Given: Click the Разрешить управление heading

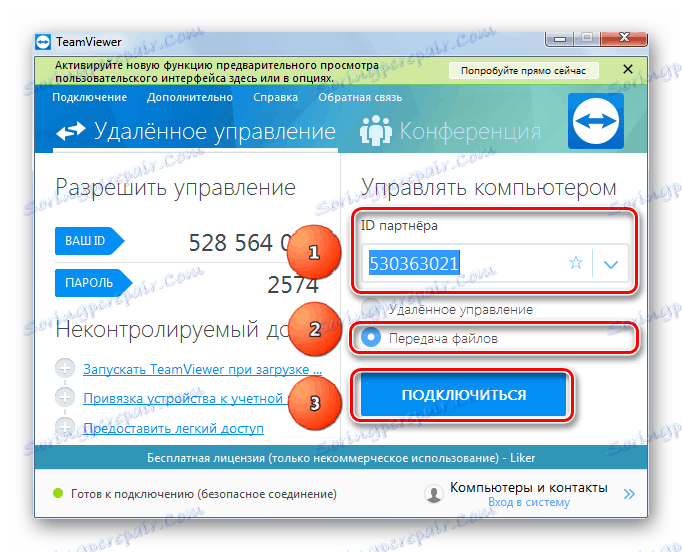Looking at the screenshot, I should click(x=175, y=188).
